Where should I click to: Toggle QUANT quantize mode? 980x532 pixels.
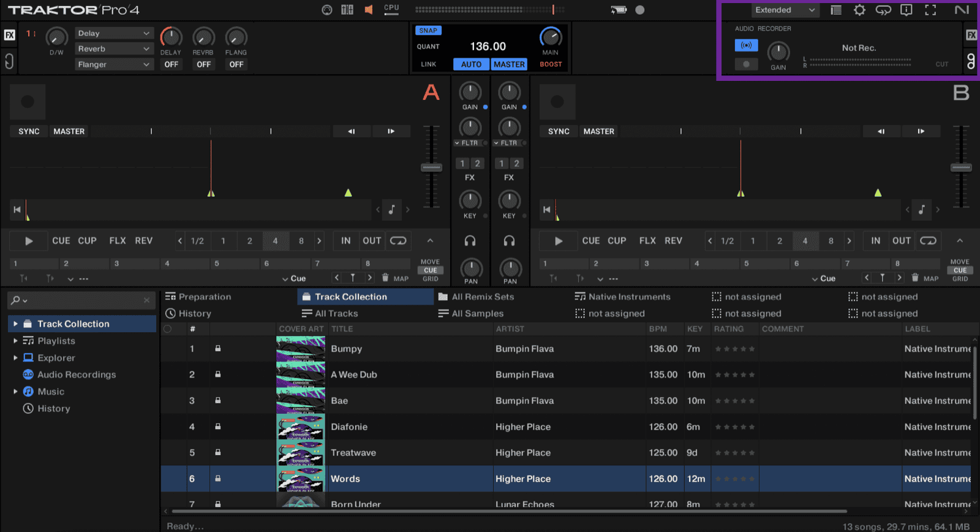pos(428,47)
